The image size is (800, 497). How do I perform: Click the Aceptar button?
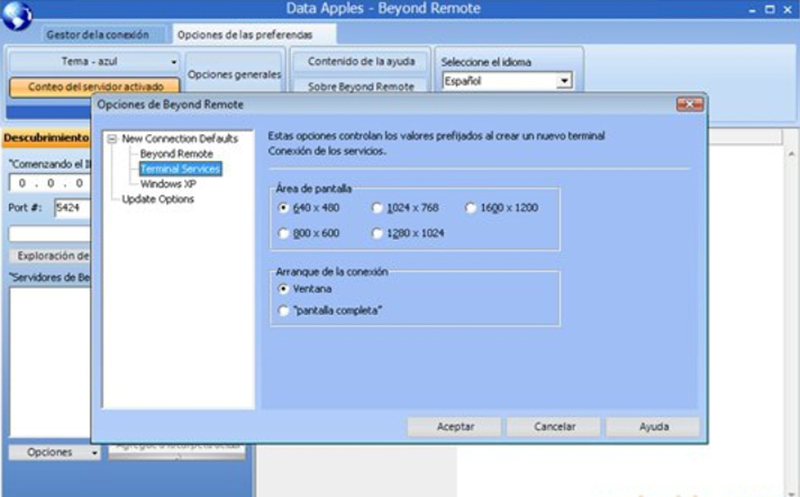tap(454, 427)
